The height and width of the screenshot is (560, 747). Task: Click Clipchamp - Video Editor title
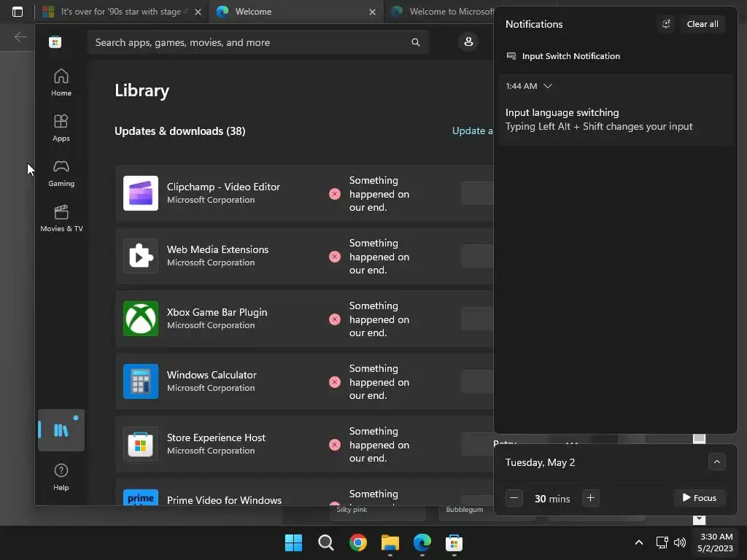(x=223, y=187)
